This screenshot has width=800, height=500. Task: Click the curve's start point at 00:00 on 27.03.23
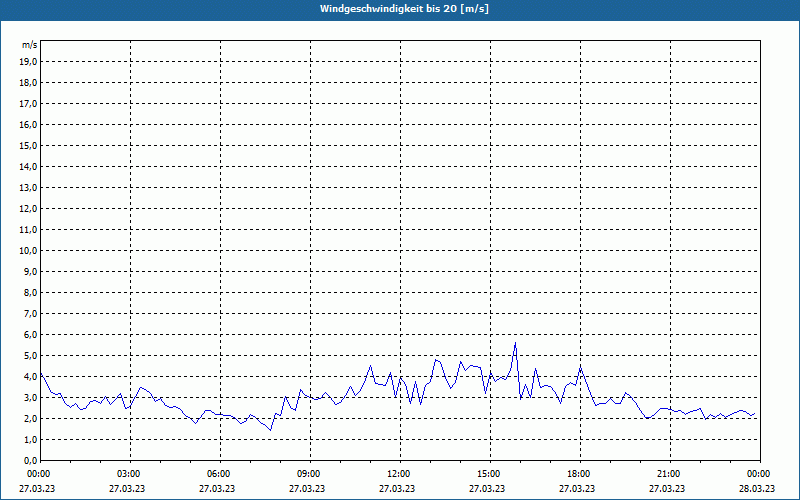41,373
